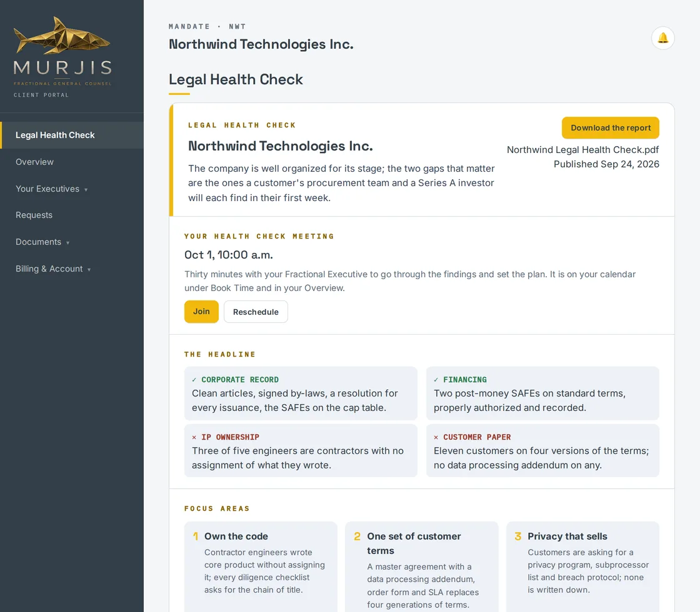
Task: Open the Corporate Record headline card
Action: 301,393
